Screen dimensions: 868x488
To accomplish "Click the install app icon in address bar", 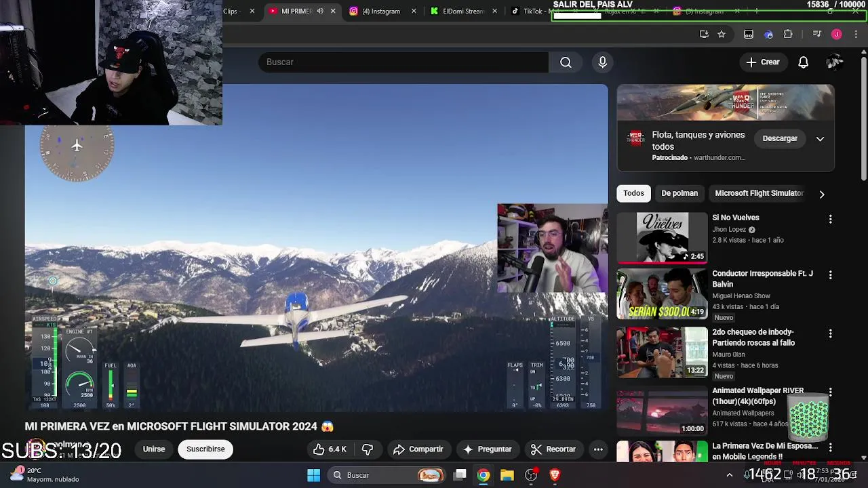I will click(704, 34).
